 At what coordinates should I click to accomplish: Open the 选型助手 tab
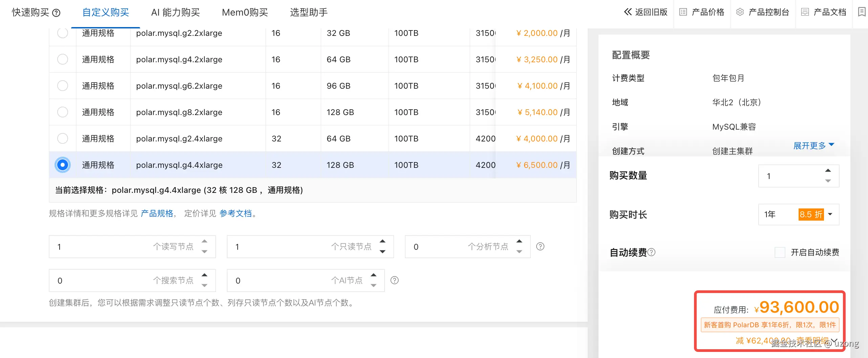[309, 13]
